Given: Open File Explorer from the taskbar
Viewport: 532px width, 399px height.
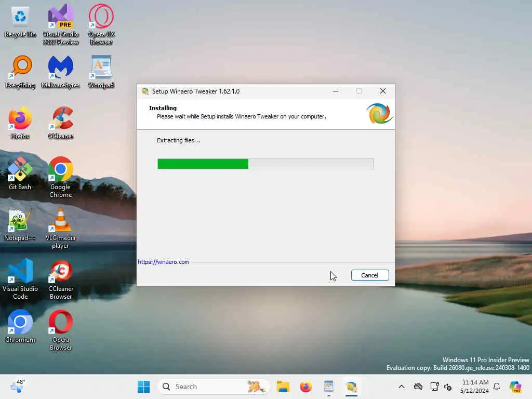Looking at the screenshot, I should tap(283, 387).
